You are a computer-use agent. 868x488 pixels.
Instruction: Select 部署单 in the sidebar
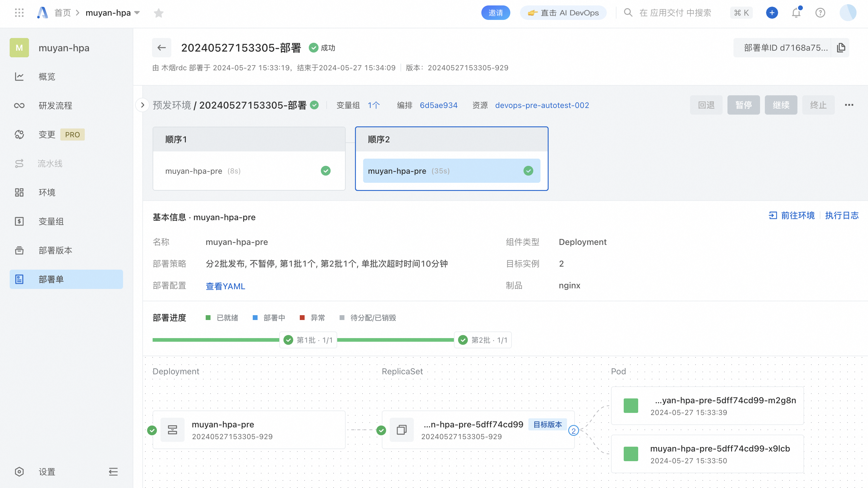point(66,279)
